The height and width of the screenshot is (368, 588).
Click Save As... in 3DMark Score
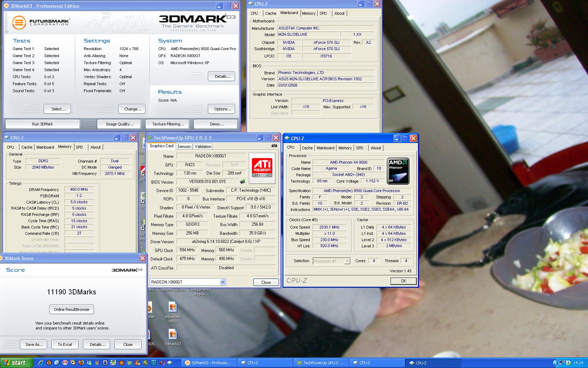pos(34,345)
